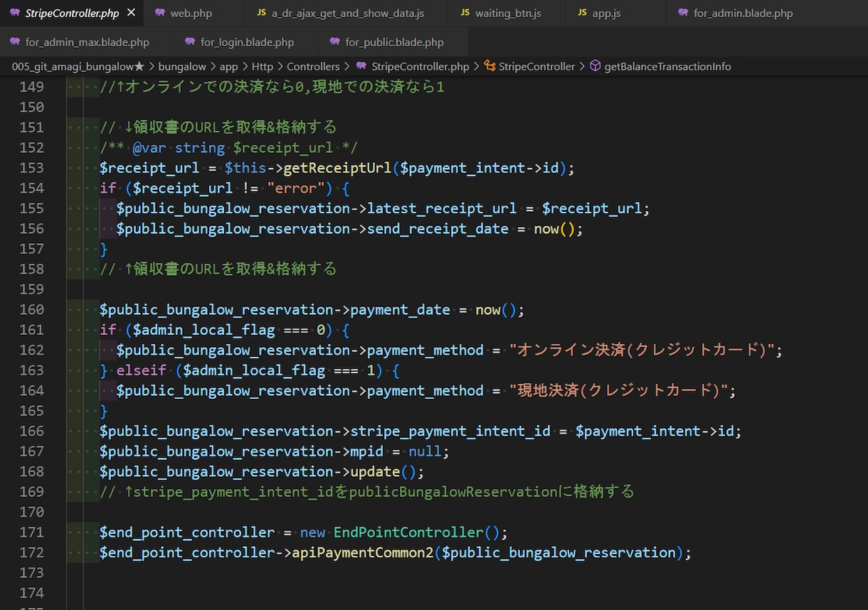Image resolution: width=868 pixels, height=610 pixels.
Task: Click PHP icon on the for_admin.blade.php tab
Action: coord(683,13)
